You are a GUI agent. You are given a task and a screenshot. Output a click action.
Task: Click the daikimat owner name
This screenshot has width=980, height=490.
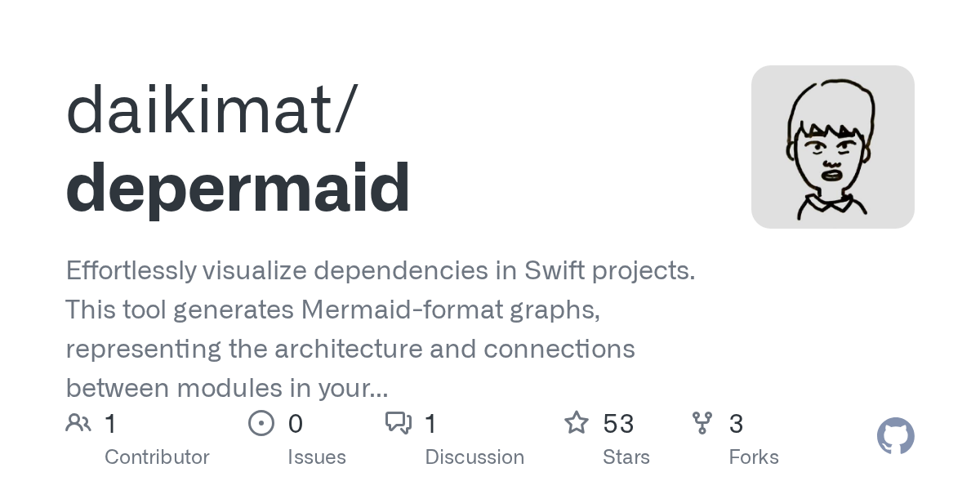tap(211, 110)
